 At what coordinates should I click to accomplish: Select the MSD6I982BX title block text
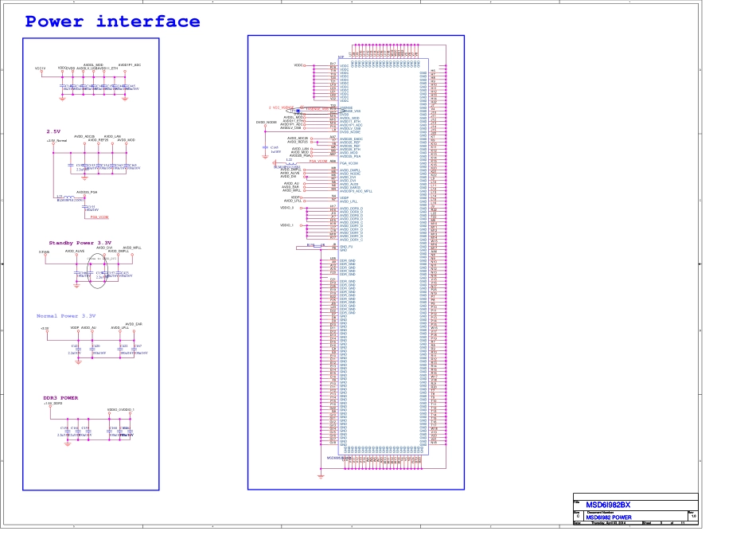[x=608, y=505]
